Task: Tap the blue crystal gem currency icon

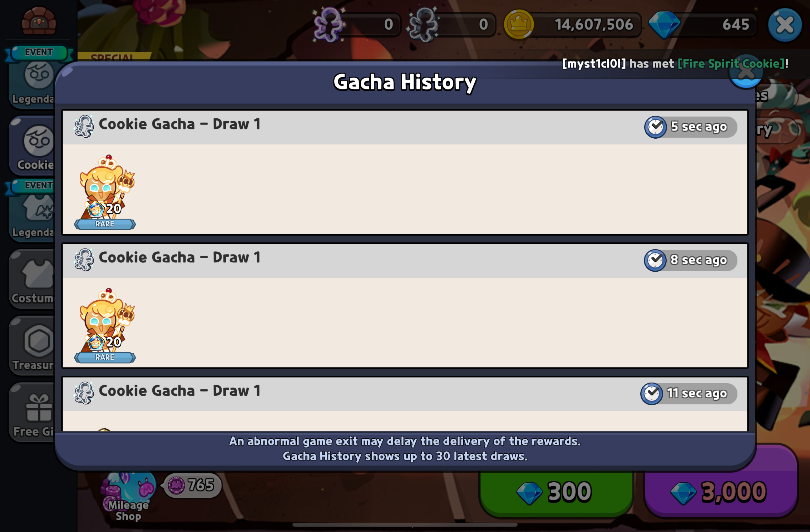Action: click(664, 24)
